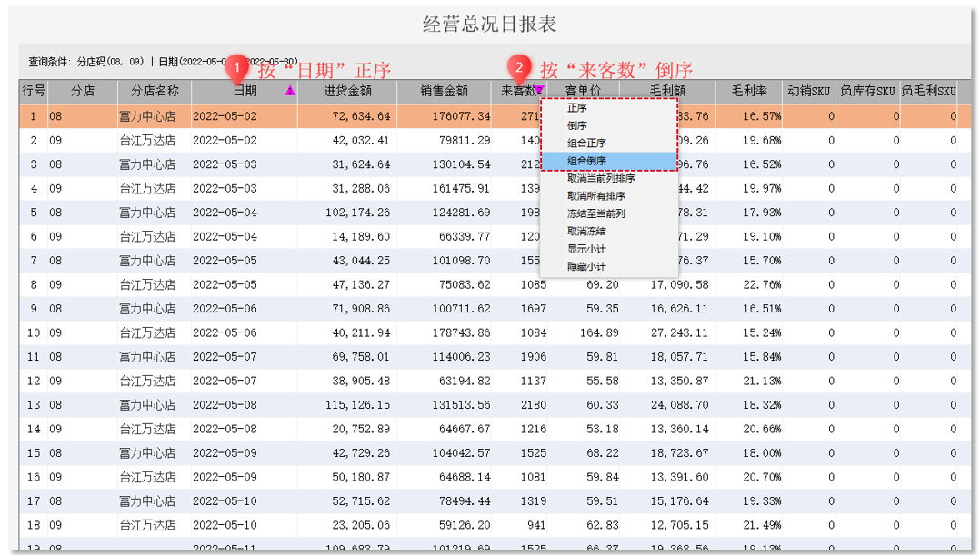The height and width of the screenshot is (555, 980).
Task: Click the 行号 column header
Action: (x=34, y=91)
